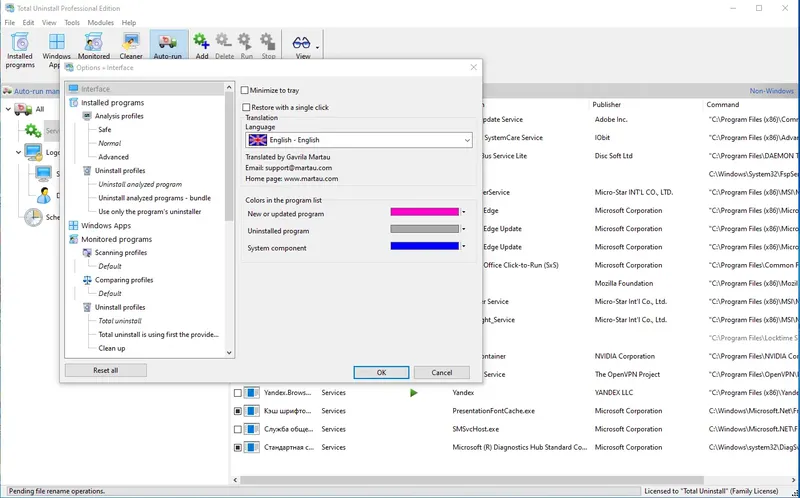Select the Total uninstall profile item
This screenshot has width=800, height=498.
tap(120, 321)
